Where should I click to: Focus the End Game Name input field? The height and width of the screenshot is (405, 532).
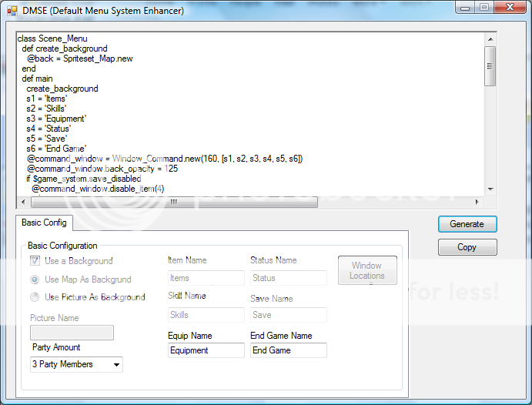click(288, 350)
